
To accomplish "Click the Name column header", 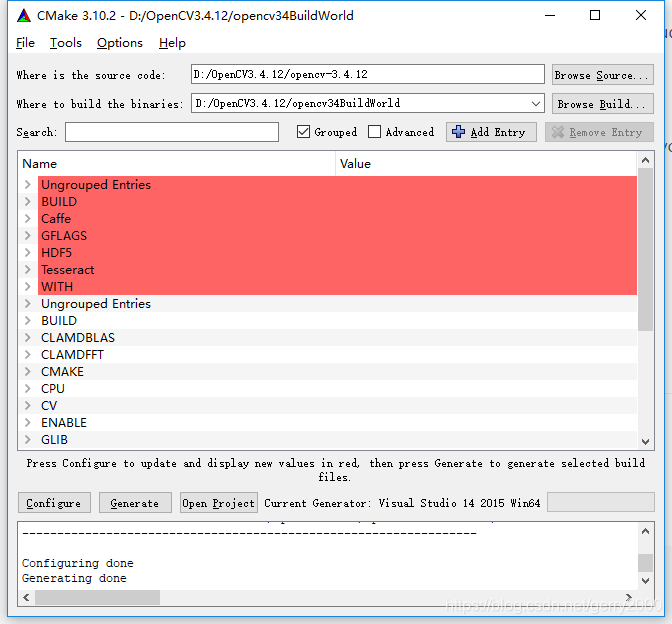I will coord(177,164).
